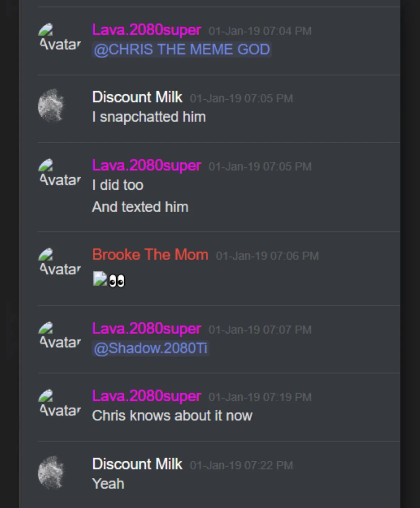The height and width of the screenshot is (508, 420).
Task: Click the broken image icon before the eyes emoji
Action: point(100,279)
